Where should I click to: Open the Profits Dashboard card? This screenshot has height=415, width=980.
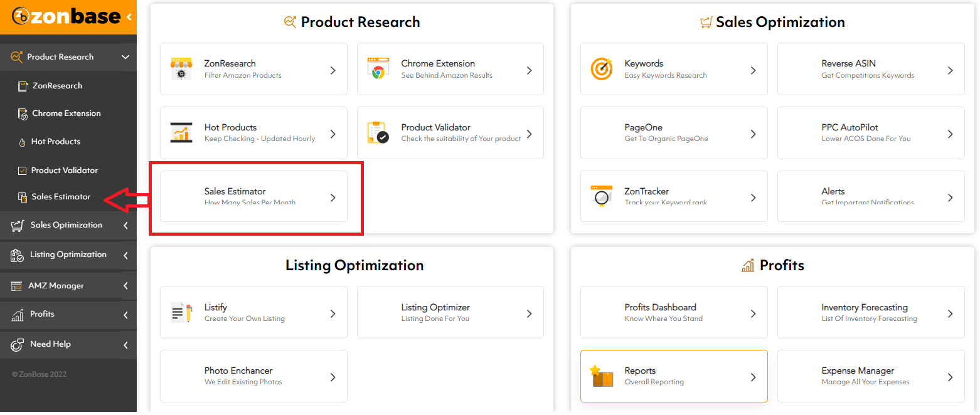click(674, 312)
